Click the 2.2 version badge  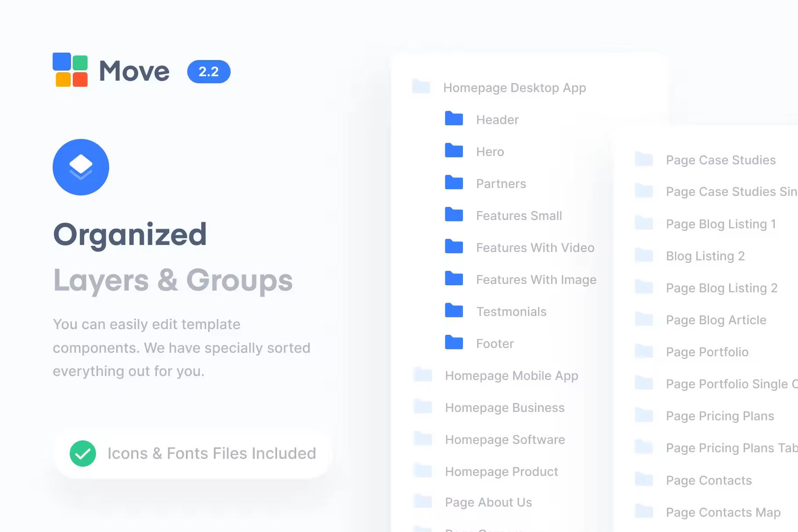tap(209, 71)
